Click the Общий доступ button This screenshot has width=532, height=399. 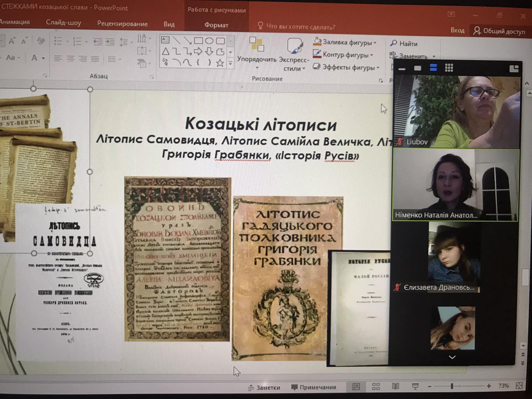coord(499,31)
